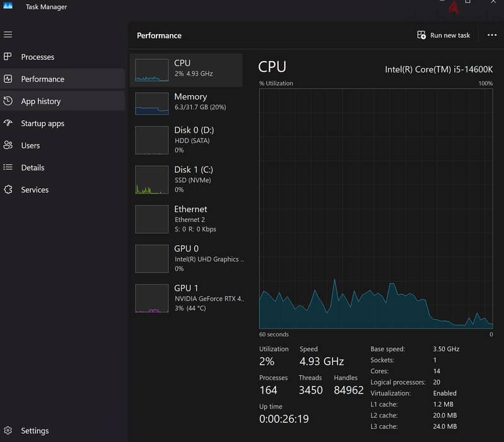Click the '6.3/31.7 GB (20%)' memory text
This screenshot has width=504, height=442.
(x=200, y=107)
